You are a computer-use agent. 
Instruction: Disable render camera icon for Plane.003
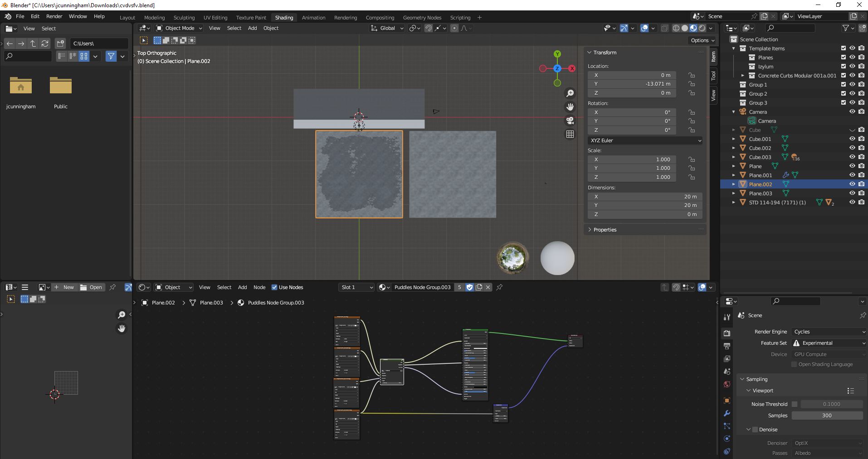coord(861,193)
